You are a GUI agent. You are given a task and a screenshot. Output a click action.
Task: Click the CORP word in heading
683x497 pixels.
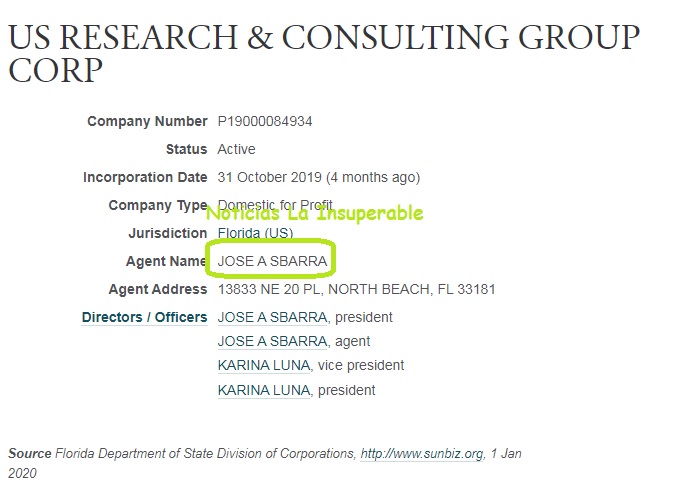pyautogui.click(x=55, y=70)
